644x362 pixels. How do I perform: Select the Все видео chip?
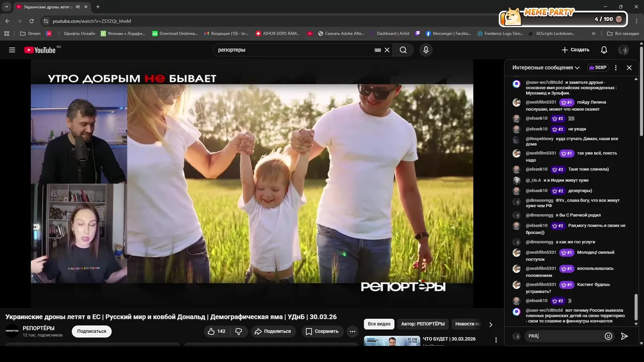379,324
